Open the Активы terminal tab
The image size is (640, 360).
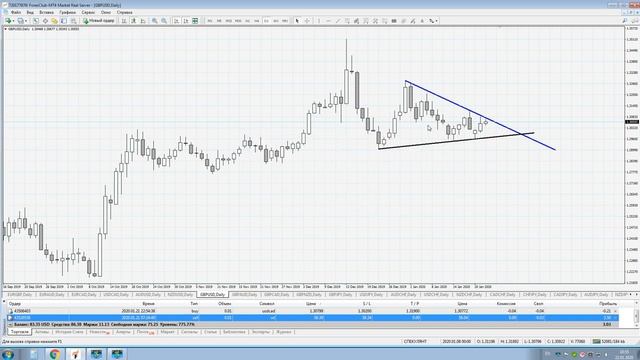(x=42, y=332)
